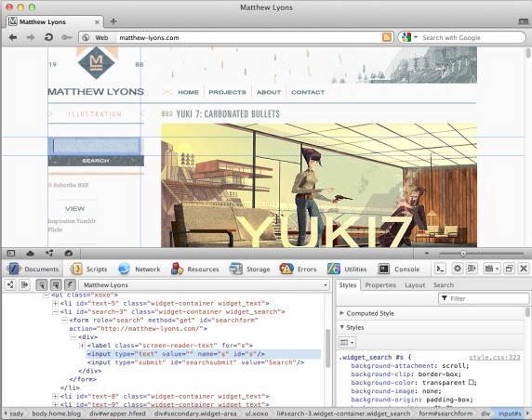
Task: Focus the styles Filter field
Action: 484,298
